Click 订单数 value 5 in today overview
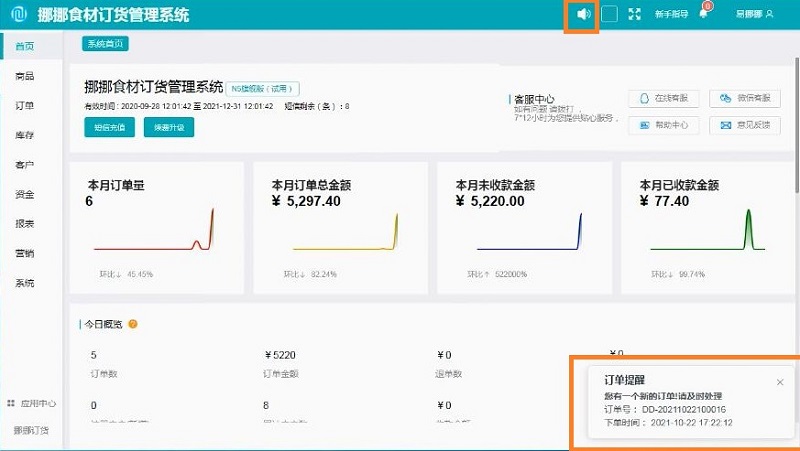 (93, 355)
